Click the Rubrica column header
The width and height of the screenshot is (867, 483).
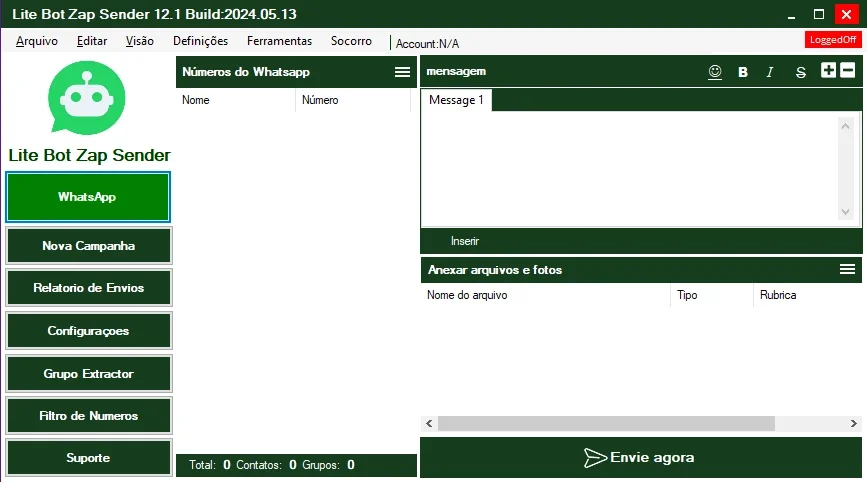[807, 295]
